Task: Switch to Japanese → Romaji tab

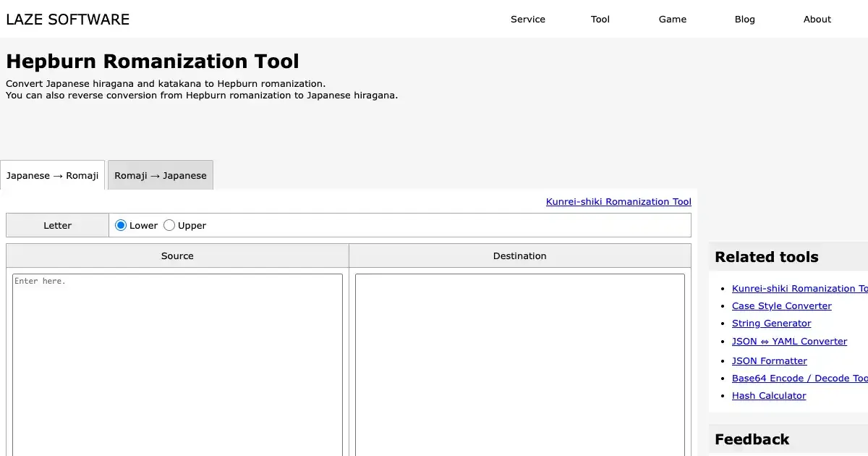Action: pyautogui.click(x=52, y=176)
